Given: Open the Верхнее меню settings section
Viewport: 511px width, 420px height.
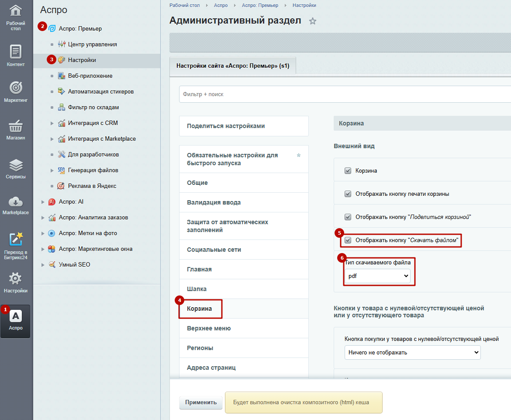Looking at the screenshot, I should click(244, 328).
